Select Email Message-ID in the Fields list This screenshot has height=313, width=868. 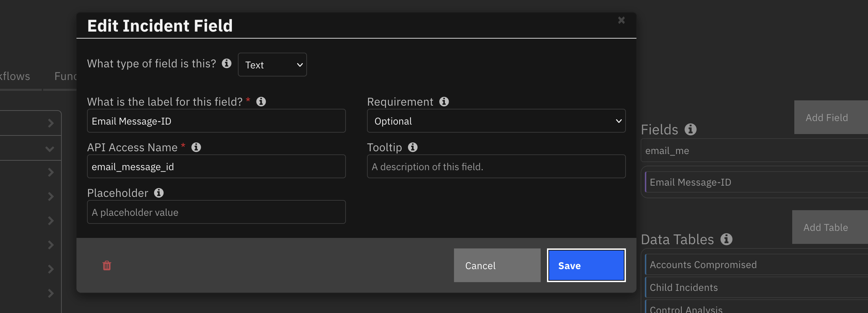point(756,182)
